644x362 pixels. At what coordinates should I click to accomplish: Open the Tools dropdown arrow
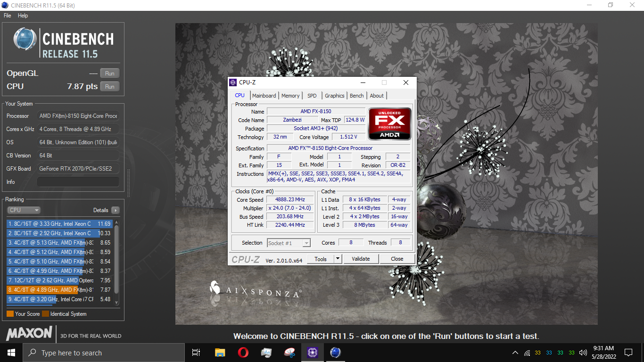(338, 259)
